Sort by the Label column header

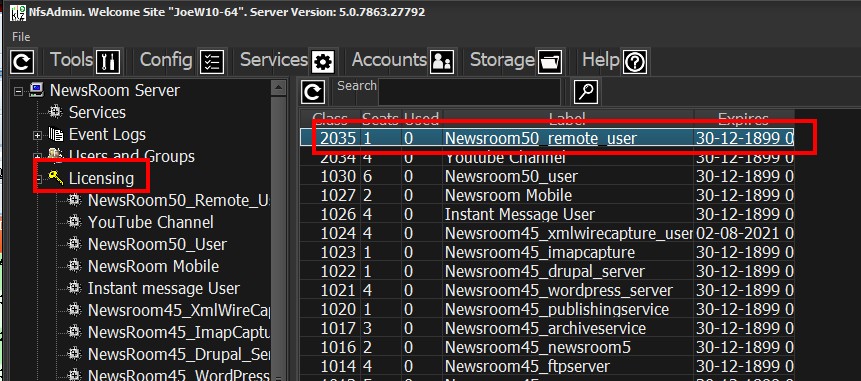click(568, 119)
